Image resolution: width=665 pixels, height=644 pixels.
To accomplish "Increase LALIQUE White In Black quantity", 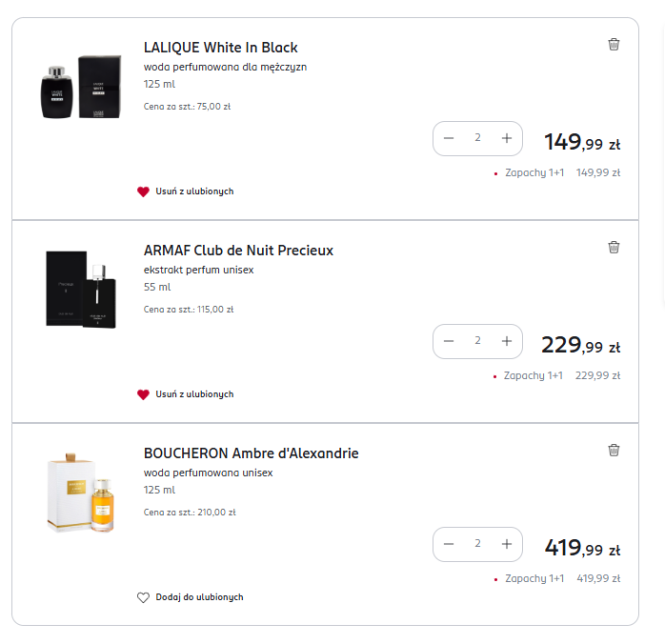I will pos(507,138).
